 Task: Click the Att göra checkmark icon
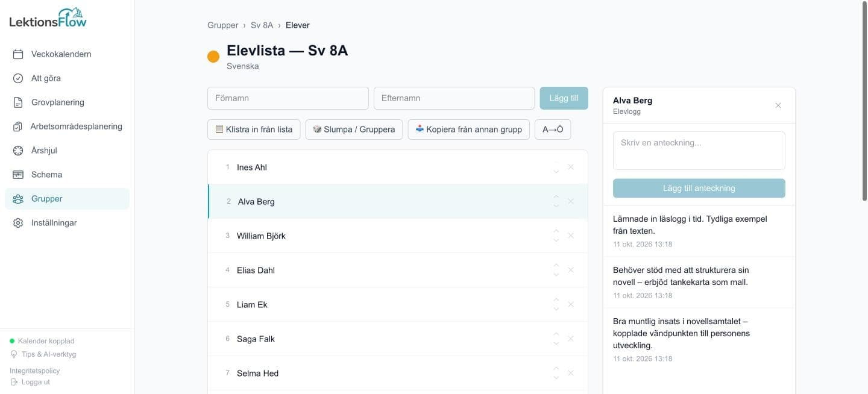[18, 78]
